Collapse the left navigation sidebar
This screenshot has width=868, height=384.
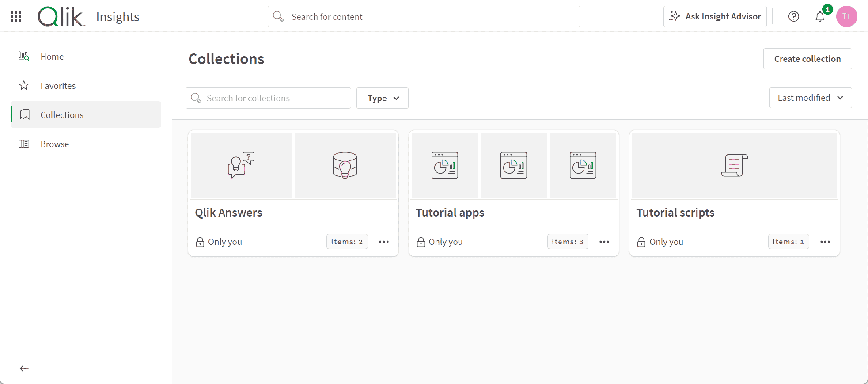pos(23,369)
